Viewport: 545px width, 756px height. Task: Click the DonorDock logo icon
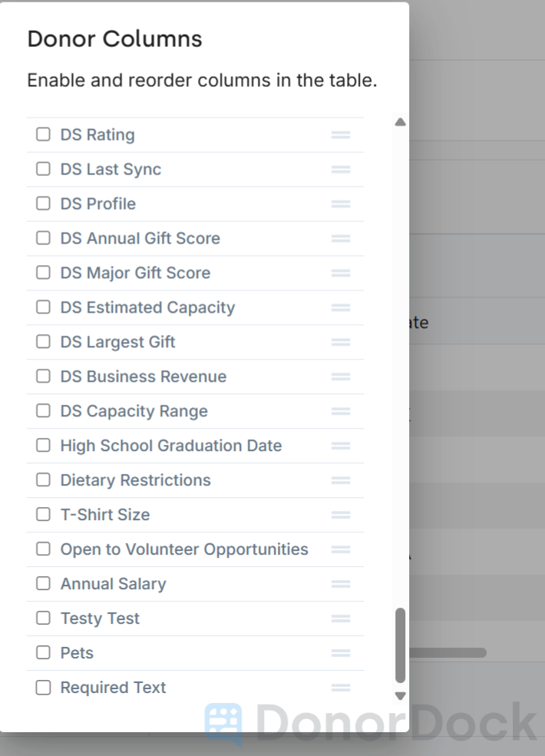(x=223, y=721)
